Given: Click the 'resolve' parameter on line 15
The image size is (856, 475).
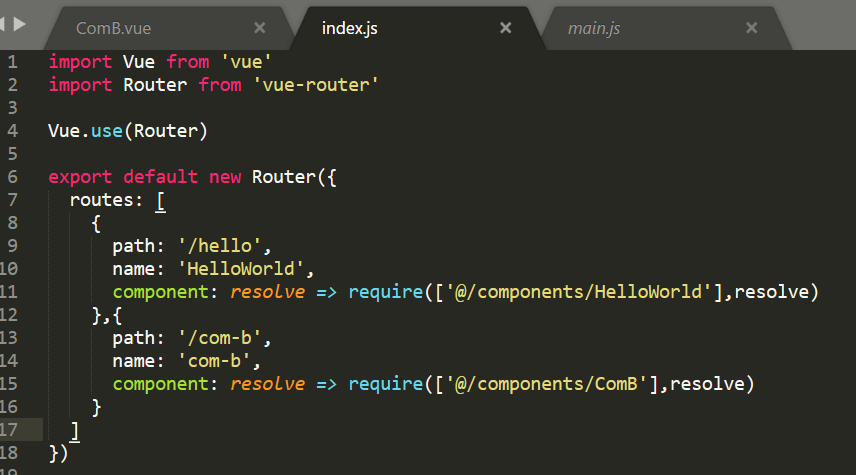Looking at the screenshot, I should click(x=268, y=384).
